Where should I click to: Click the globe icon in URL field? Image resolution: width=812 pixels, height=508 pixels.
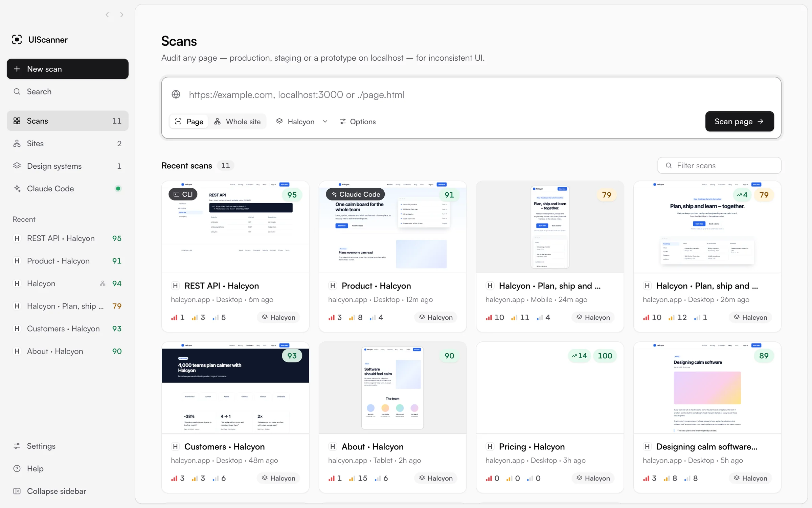coord(176,94)
